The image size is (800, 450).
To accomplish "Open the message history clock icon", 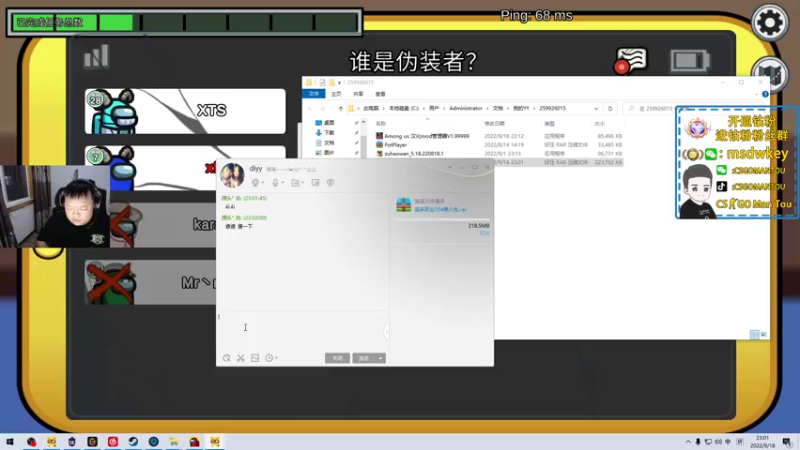I will click(x=269, y=358).
